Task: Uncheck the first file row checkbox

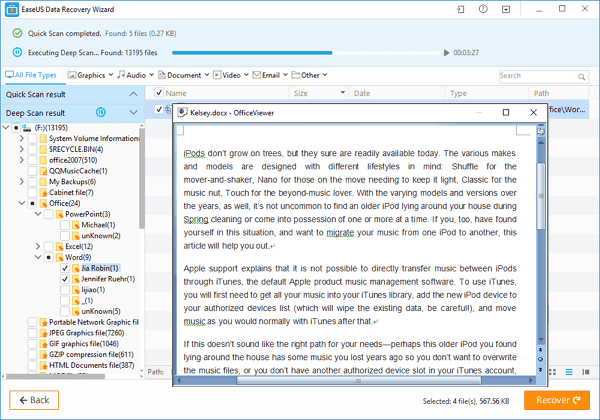Action: 159,109
